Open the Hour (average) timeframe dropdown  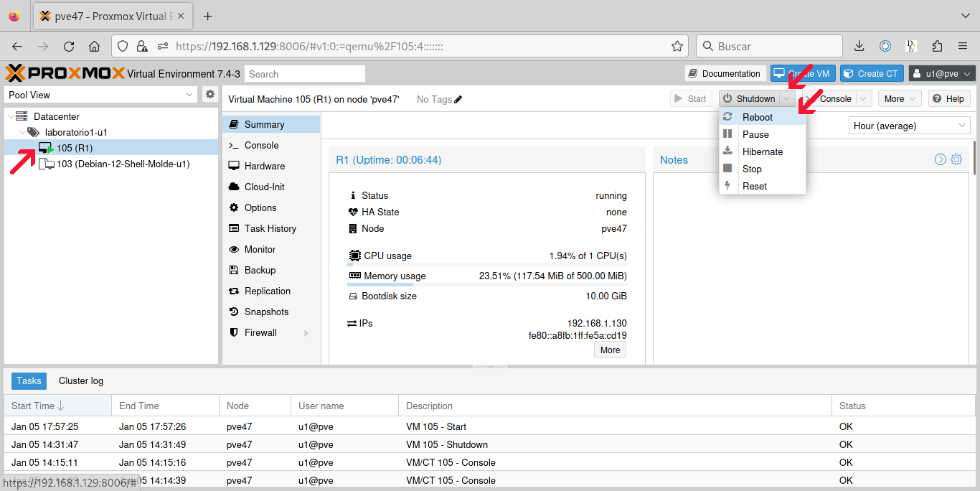coord(910,126)
